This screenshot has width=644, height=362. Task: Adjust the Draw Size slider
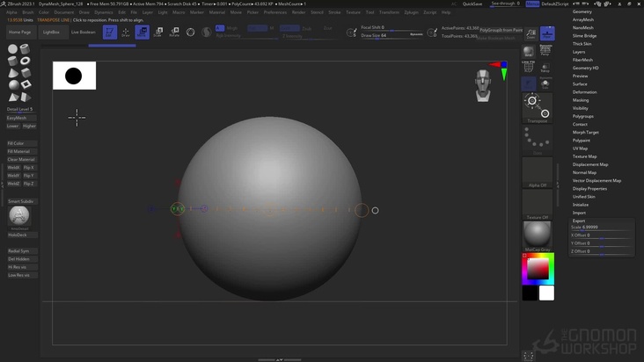[x=392, y=36]
